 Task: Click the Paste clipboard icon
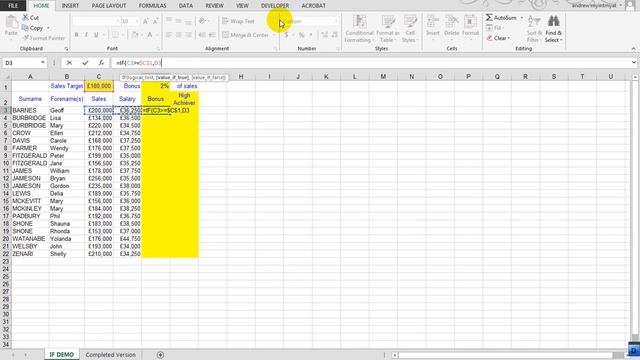[11, 26]
